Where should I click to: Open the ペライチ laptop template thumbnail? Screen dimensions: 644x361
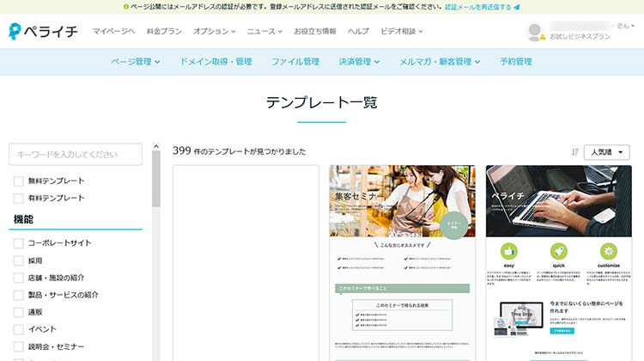pyautogui.click(x=559, y=263)
